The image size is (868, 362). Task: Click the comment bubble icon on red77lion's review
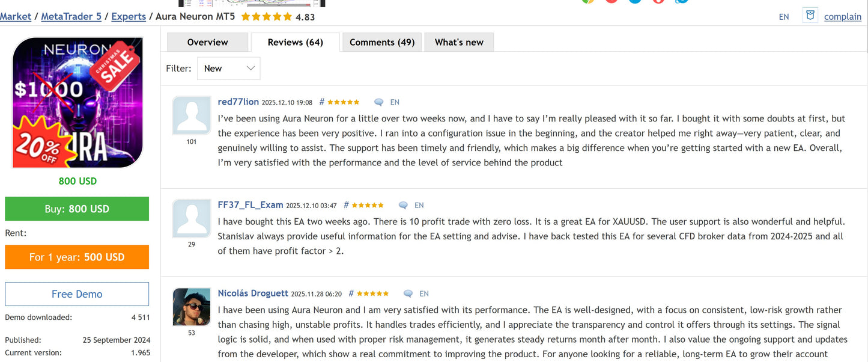378,103
